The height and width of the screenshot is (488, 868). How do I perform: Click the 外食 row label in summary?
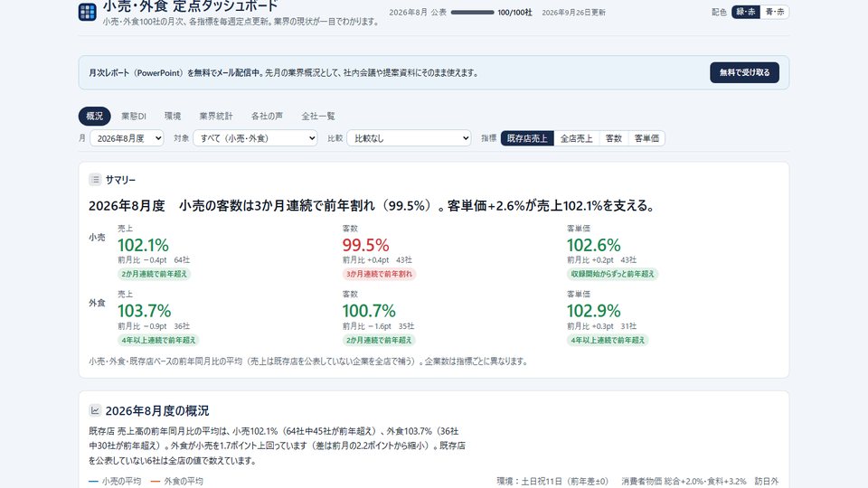pos(97,303)
